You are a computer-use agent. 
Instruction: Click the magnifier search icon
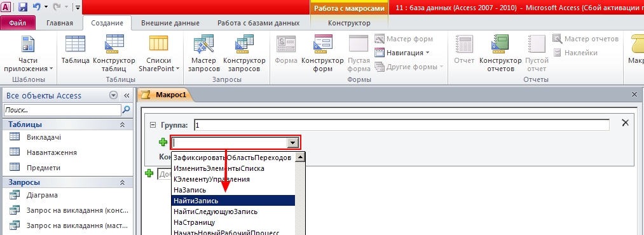(x=127, y=109)
